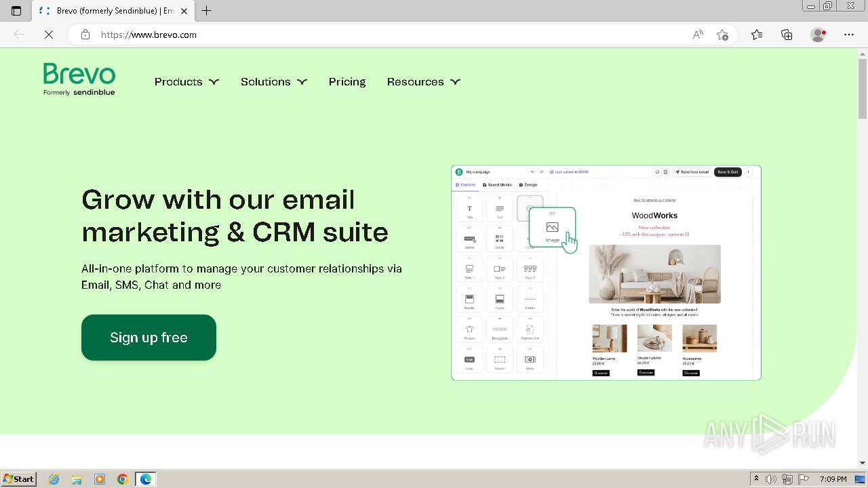This screenshot has width=868, height=488.
Task: Select the Logo block in editor preview
Action: coord(469,360)
